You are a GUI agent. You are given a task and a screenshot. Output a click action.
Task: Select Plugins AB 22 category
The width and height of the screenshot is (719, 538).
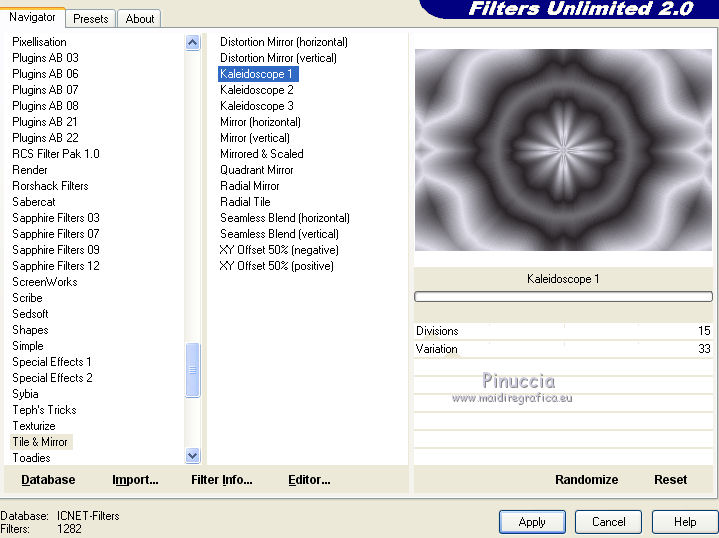[x=45, y=139]
